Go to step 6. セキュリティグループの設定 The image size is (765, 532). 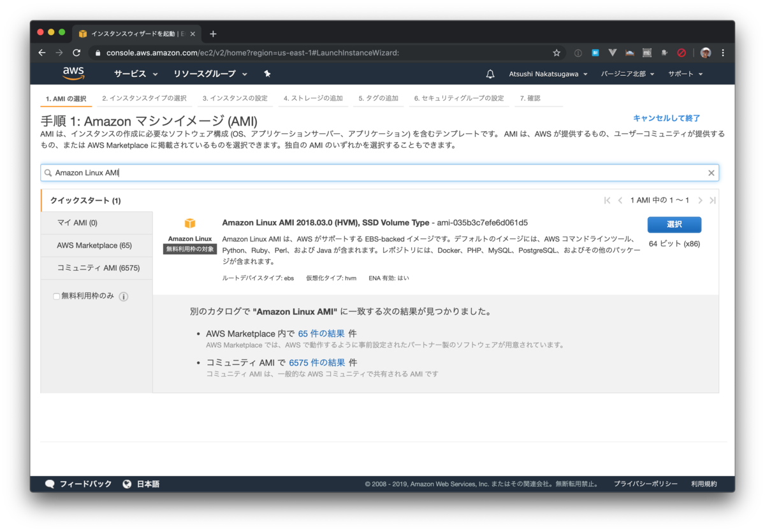(x=459, y=98)
